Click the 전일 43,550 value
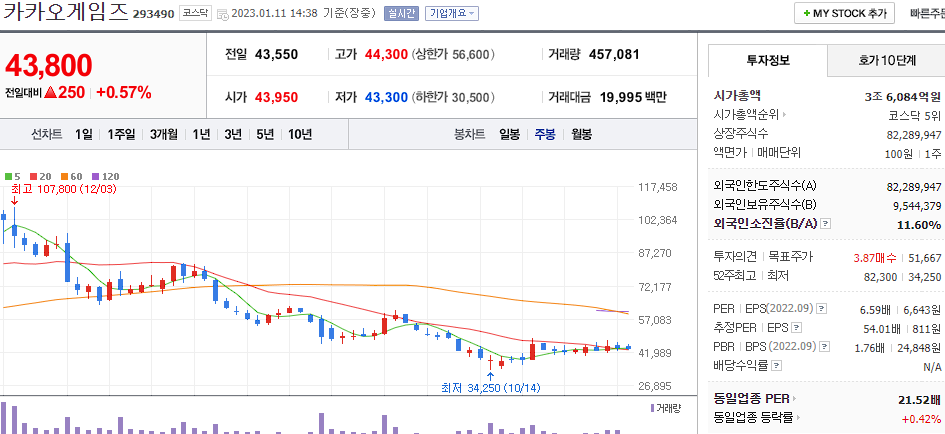Image resolution: width=945 pixels, height=434 pixels. coord(276,55)
